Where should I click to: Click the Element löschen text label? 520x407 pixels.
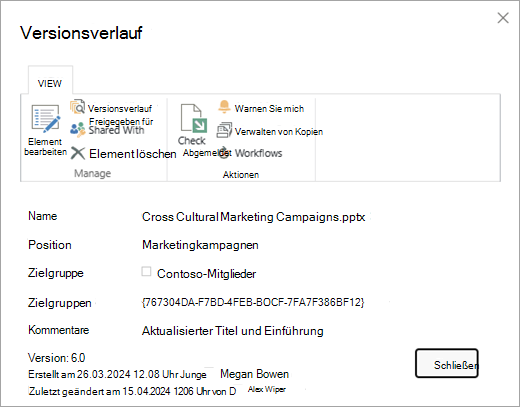133,154
